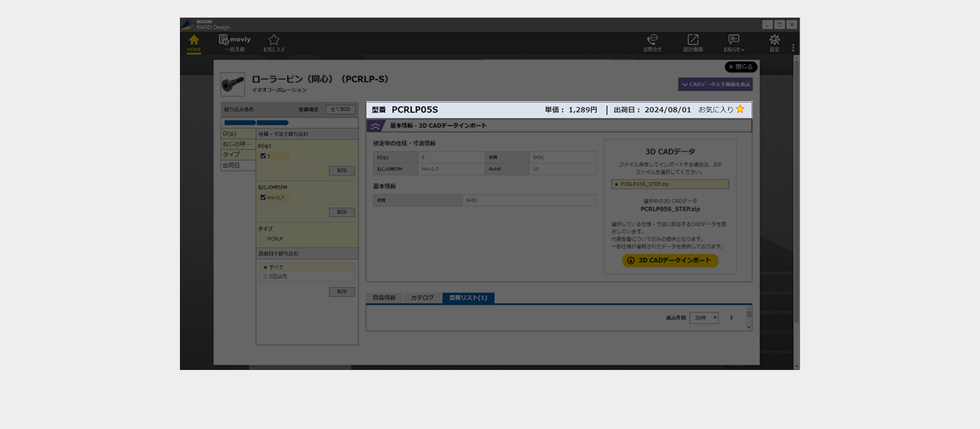The width and height of the screenshot is (980, 429).
Task: Expand CADデータ入手画面を表示 panel
Action: pos(715,84)
